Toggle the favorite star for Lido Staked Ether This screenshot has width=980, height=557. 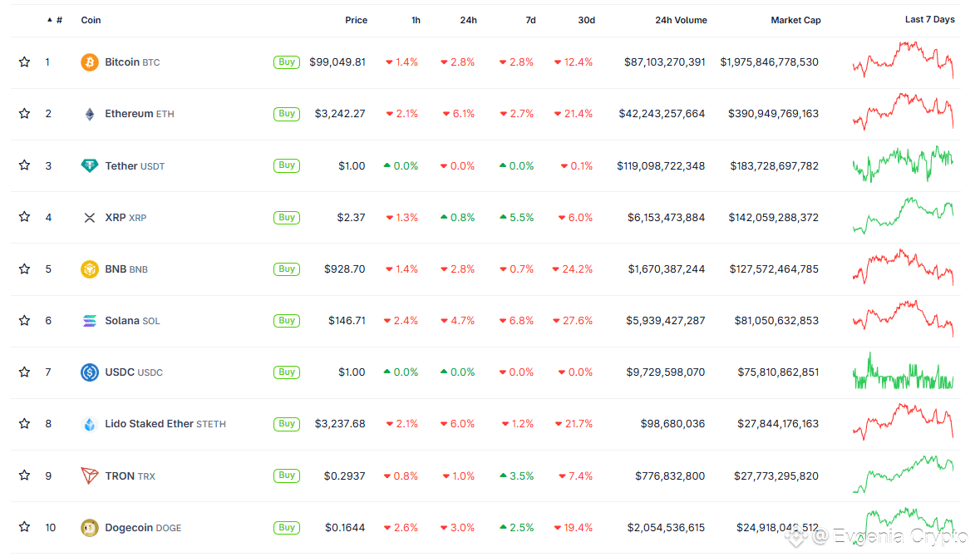24,424
